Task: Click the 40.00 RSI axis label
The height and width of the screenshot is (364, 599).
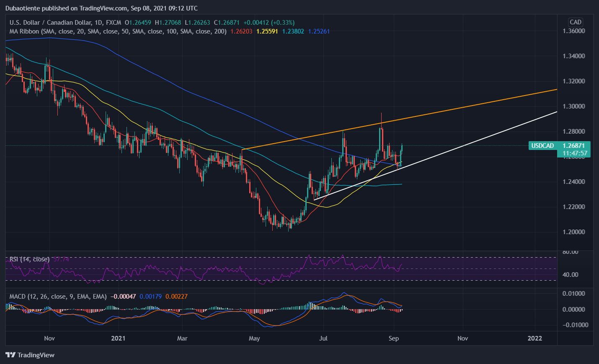Action: coord(571,275)
